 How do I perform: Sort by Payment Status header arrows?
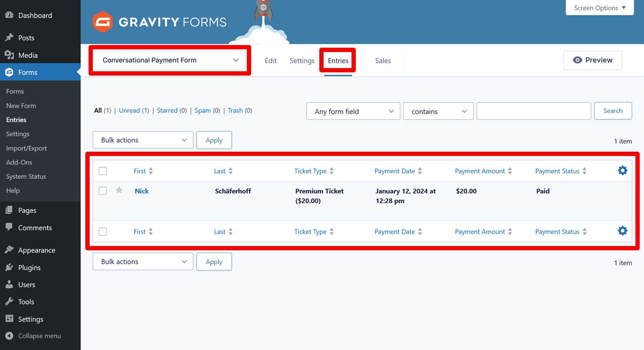(584, 171)
